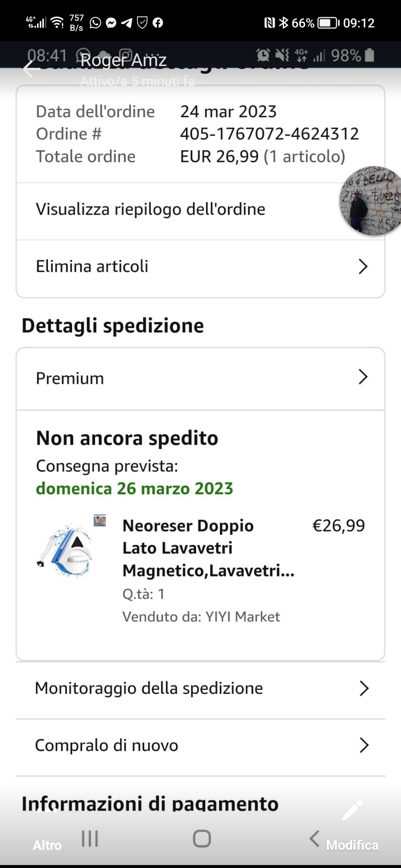
Task: Tap the back arrow at top left
Action: coord(30,69)
